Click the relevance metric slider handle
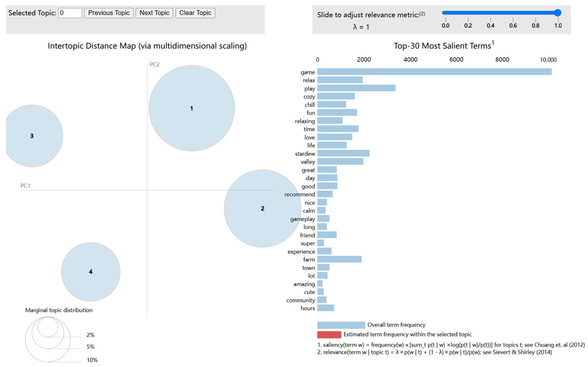Image resolution: width=588 pixels, height=367 pixels. tap(558, 13)
